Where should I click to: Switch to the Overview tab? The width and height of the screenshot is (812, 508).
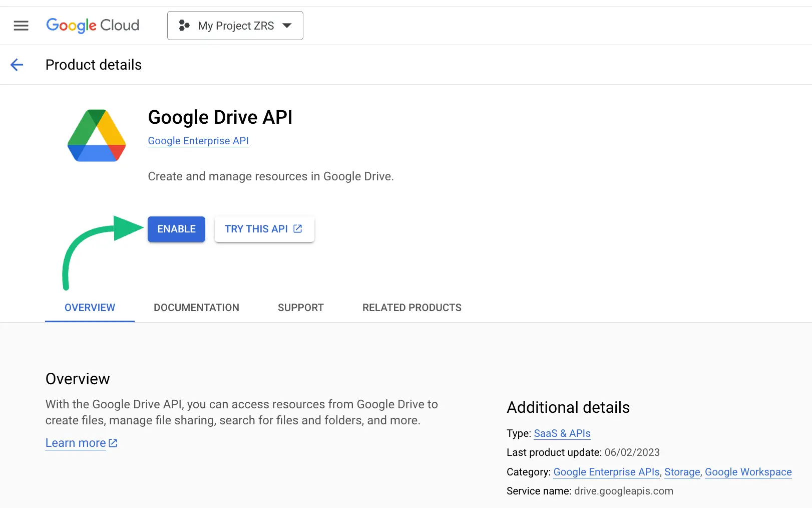click(x=90, y=308)
